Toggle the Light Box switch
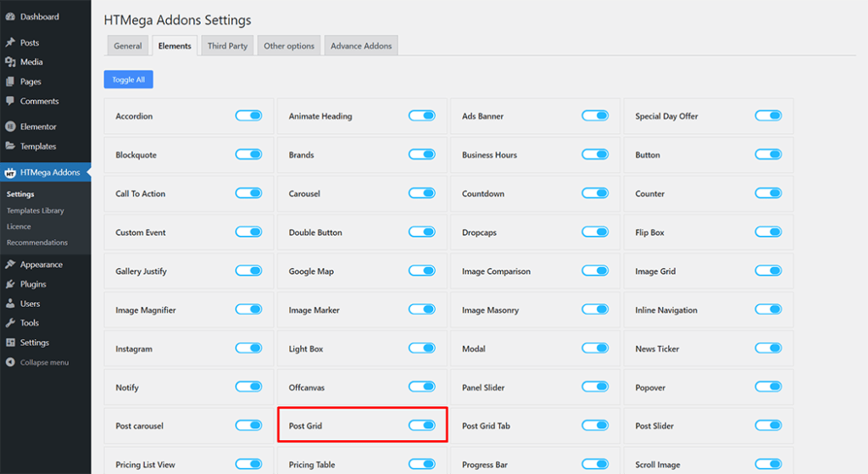This screenshot has width=868, height=474. (x=422, y=349)
